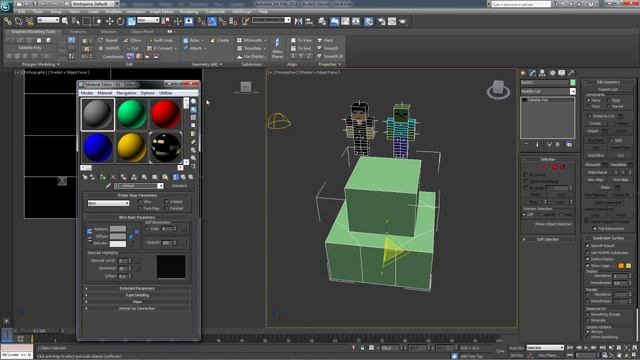
Task: Open the Rendering menu
Action: [189, 12]
